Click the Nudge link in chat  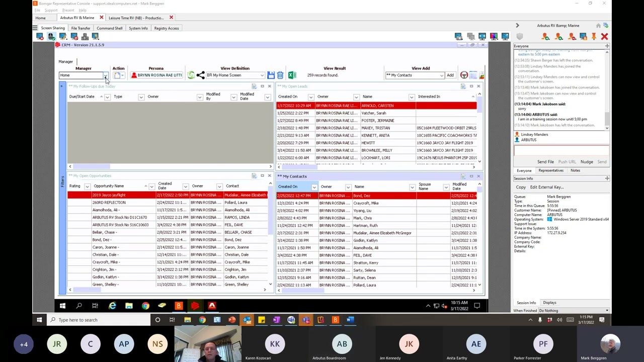coord(587,162)
